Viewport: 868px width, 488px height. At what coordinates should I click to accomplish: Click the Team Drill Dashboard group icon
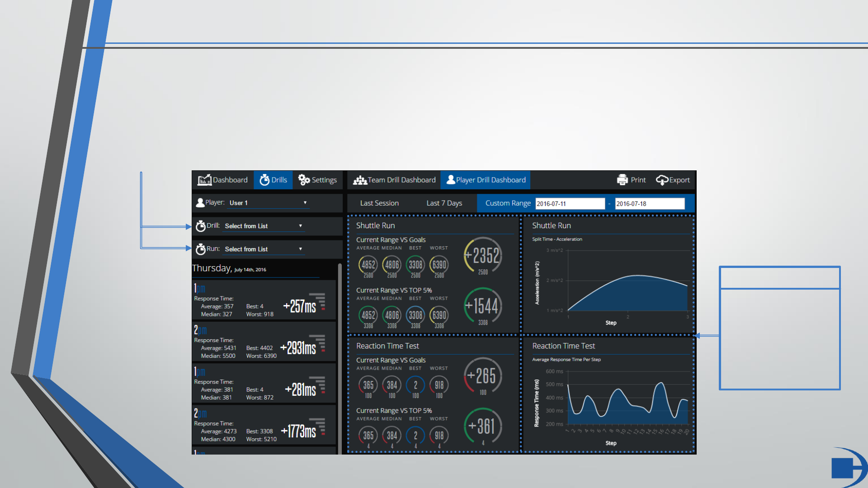[360, 180]
